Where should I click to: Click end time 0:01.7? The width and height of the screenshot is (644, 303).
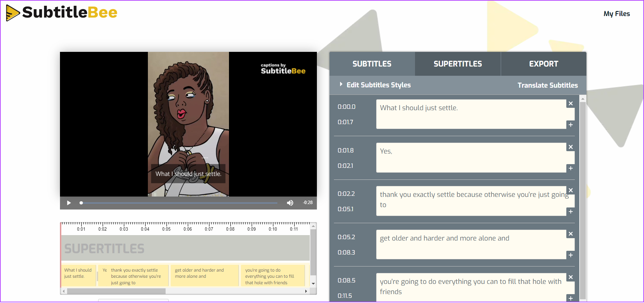click(x=346, y=122)
